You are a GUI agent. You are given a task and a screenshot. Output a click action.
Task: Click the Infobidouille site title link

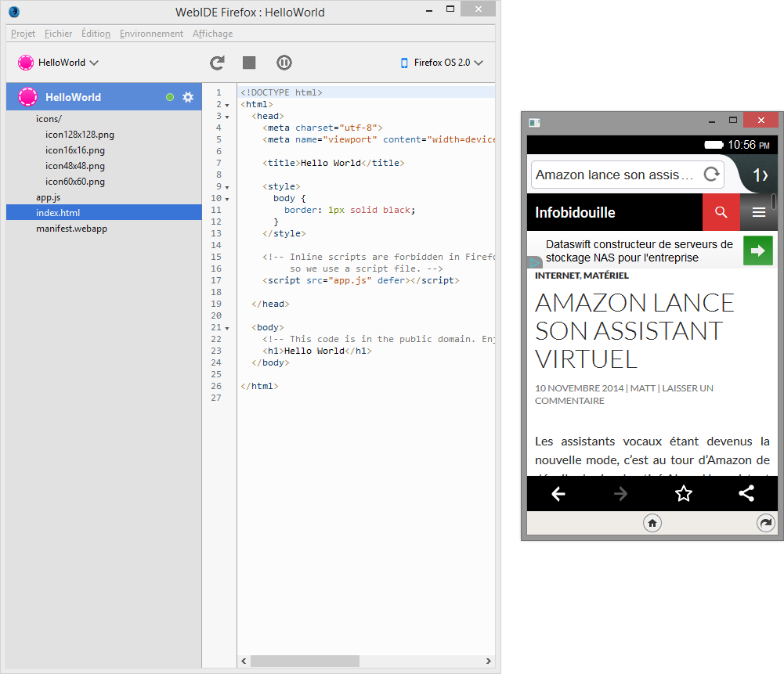click(575, 212)
